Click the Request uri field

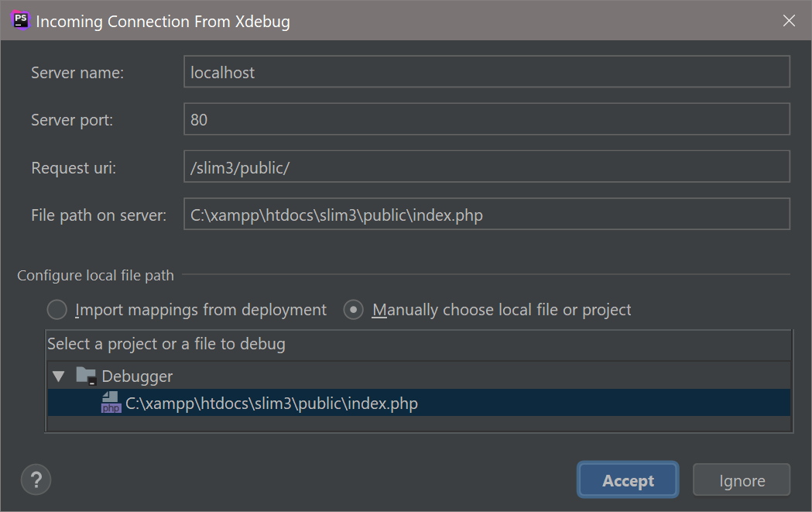click(486, 167)
